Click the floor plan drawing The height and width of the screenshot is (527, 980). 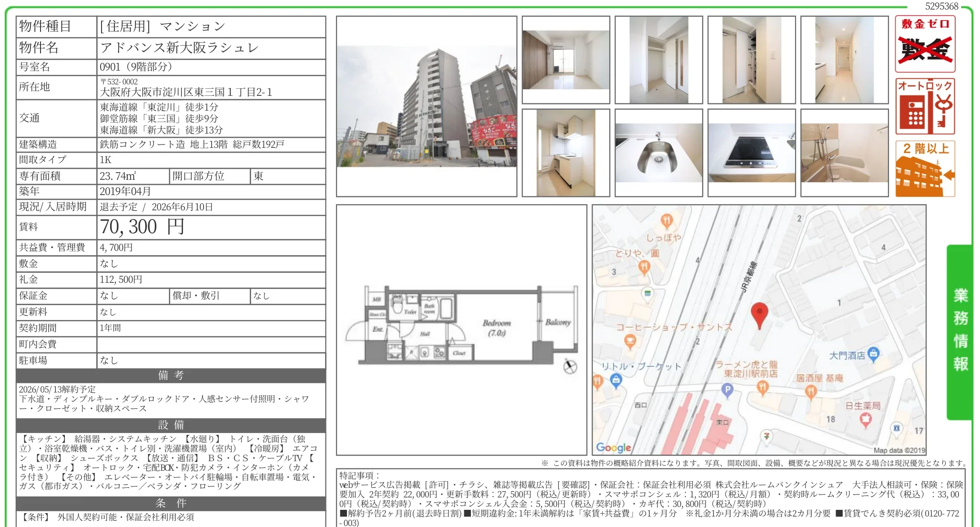[461, 329]
